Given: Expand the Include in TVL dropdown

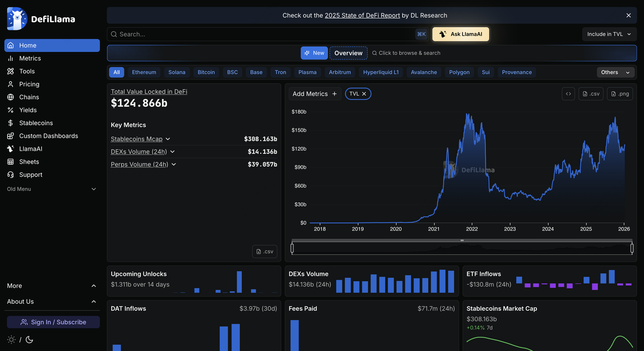Looking at the screenshot, I should (x=609, y=34).
